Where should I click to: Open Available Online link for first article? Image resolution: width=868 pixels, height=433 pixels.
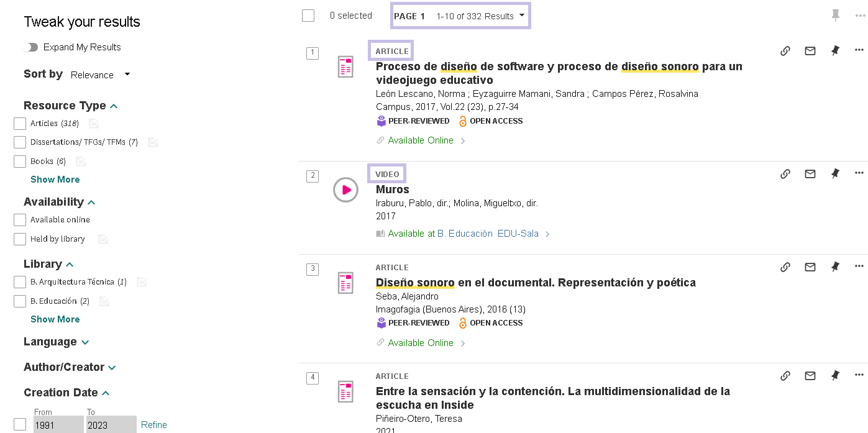(421, 140)
